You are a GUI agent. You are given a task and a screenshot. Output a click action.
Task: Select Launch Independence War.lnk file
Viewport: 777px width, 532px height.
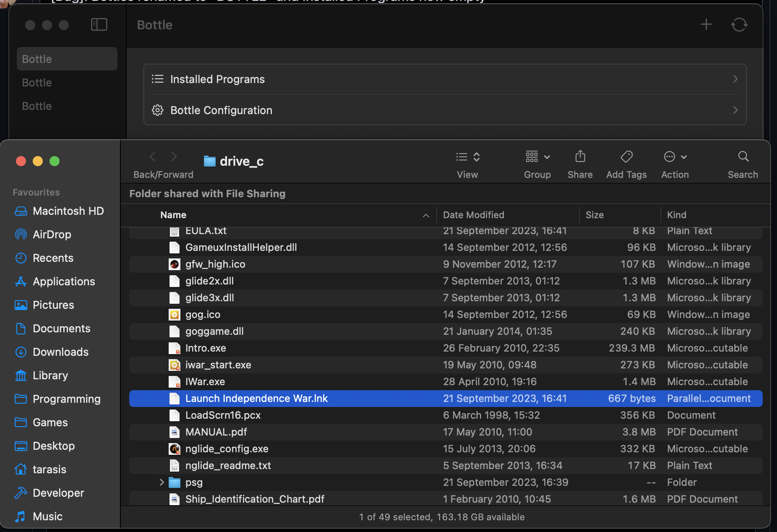(x=446, y=399)
